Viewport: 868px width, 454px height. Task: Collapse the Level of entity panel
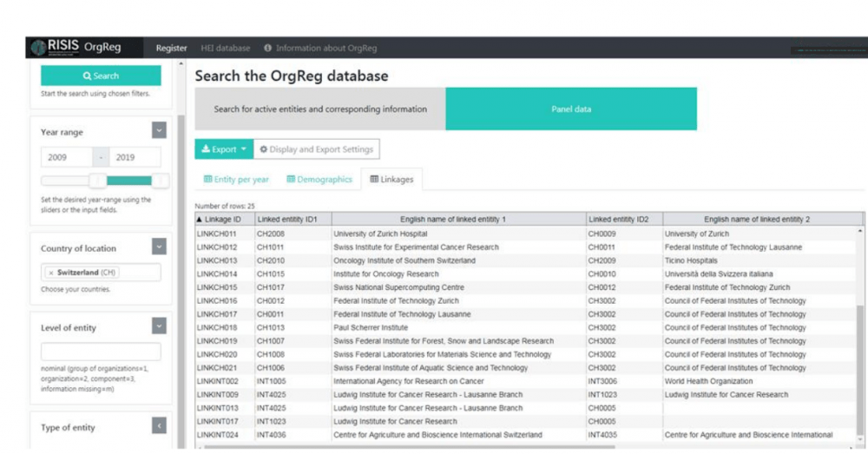click(159, 326)
